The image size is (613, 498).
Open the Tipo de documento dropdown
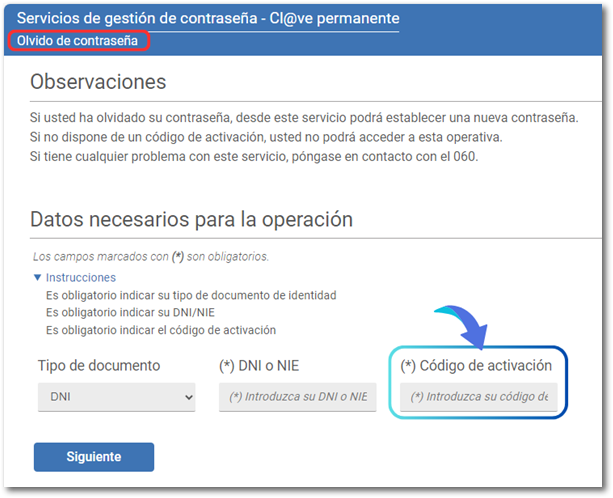click(115, 397)
